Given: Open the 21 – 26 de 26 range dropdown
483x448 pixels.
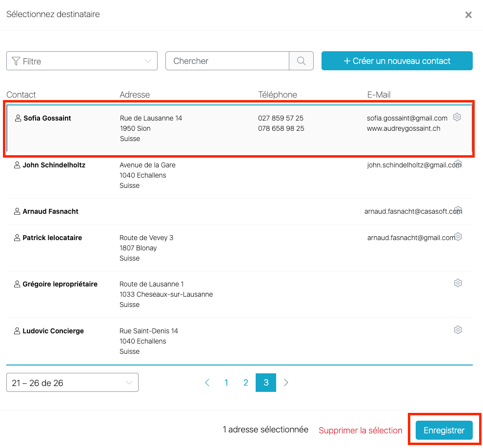Looking at the screenshot, I should tap(72, 383).
